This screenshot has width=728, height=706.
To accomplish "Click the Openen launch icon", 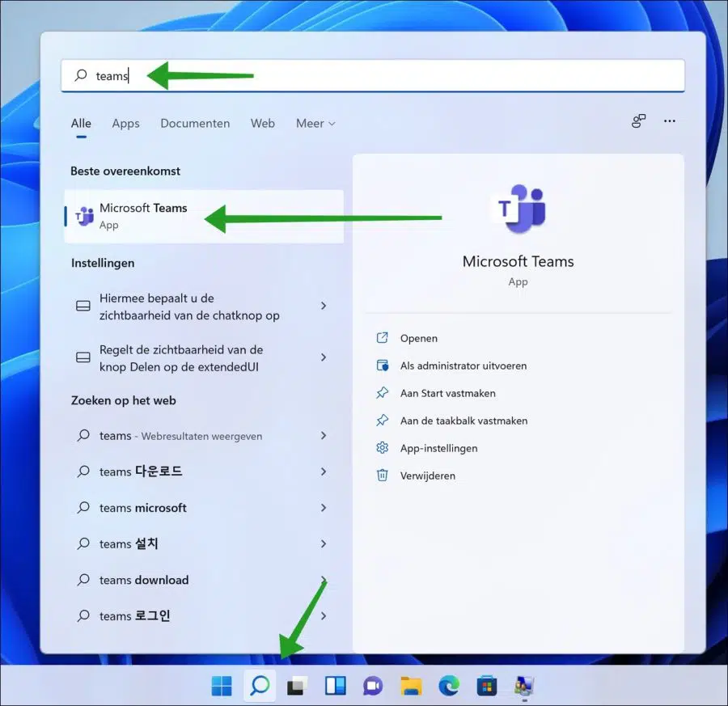I will [382, 337].
